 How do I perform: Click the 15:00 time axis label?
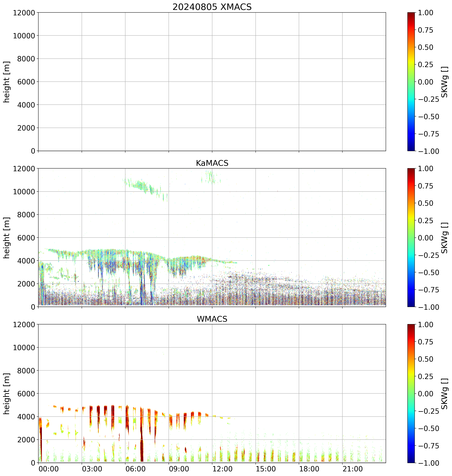[x=266, y=469]
